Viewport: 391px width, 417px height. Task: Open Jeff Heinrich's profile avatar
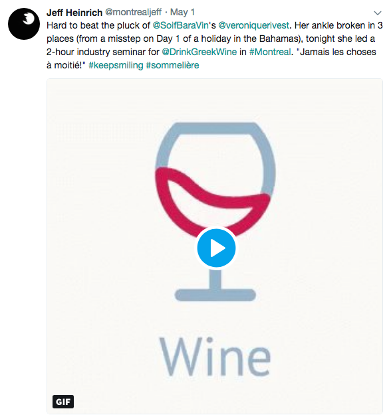24,24
